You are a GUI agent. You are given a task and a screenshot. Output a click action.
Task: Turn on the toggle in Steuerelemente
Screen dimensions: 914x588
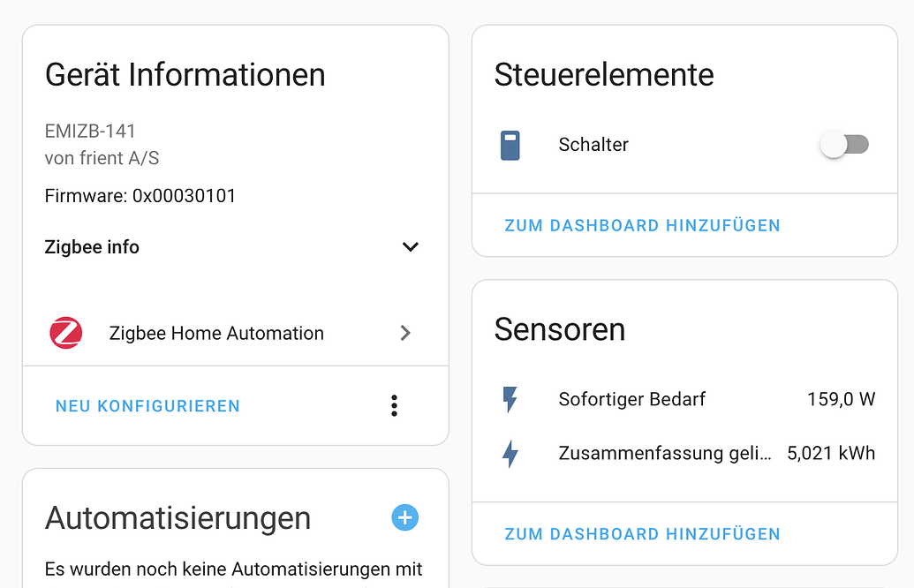(844, 144)
